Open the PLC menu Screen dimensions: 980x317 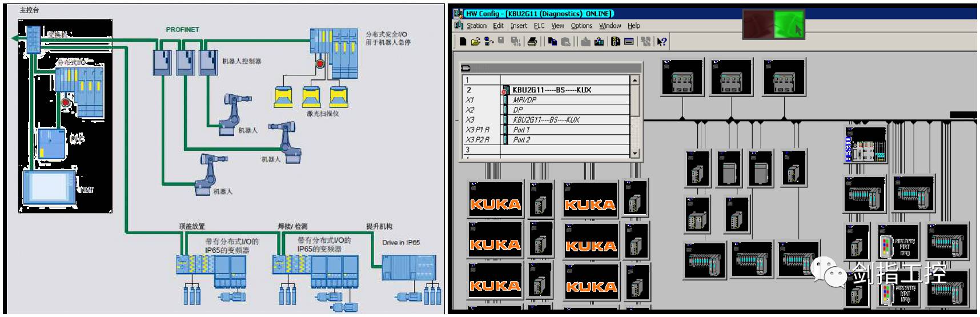539,26
